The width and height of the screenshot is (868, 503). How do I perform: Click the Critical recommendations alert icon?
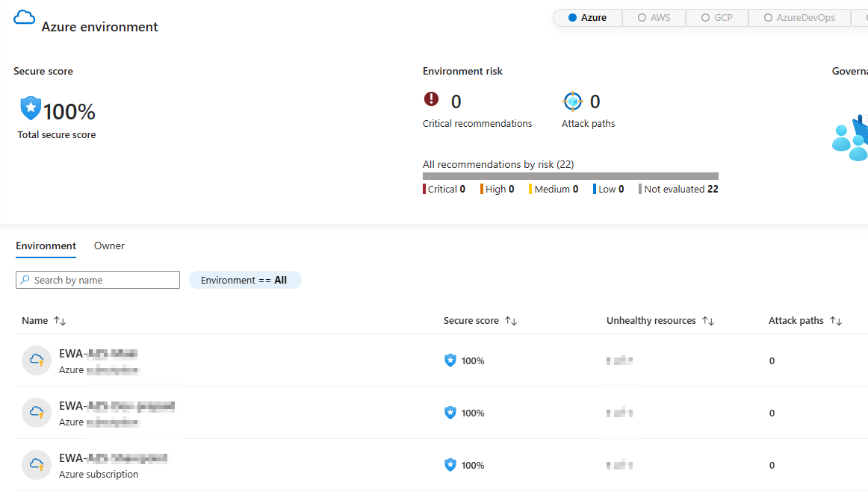[x=431, y=98]
